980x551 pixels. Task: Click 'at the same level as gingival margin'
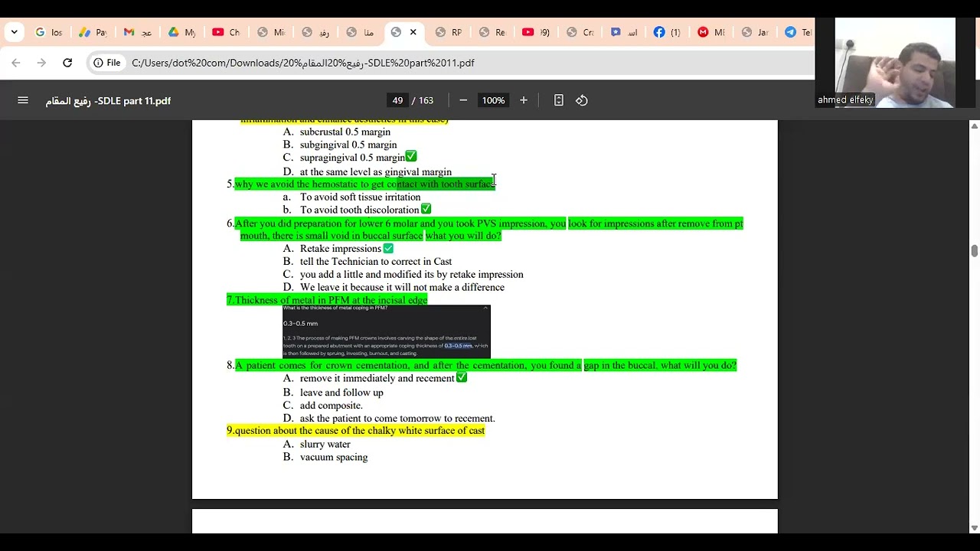pos(376,172)
